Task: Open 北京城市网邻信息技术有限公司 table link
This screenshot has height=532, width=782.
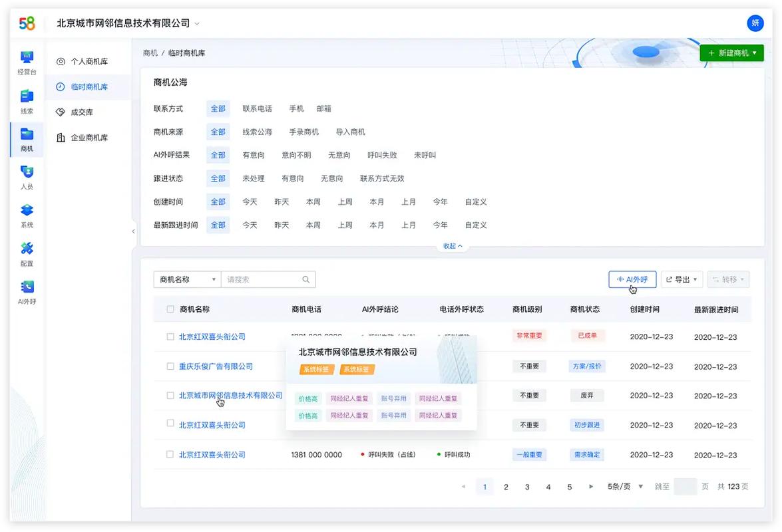Action: [230, 396]
